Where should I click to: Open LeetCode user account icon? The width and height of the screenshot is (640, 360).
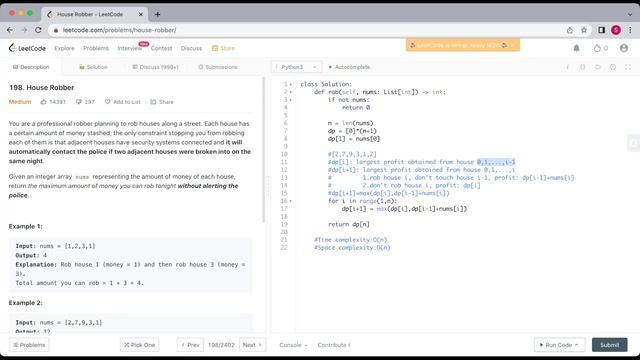point(624,48)
